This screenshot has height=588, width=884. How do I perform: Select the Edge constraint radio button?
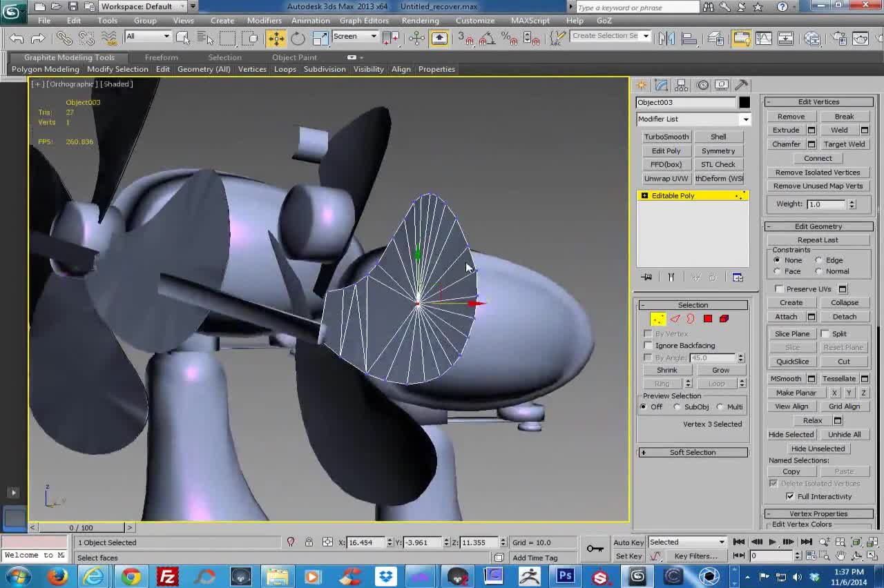tap(819, 260)
